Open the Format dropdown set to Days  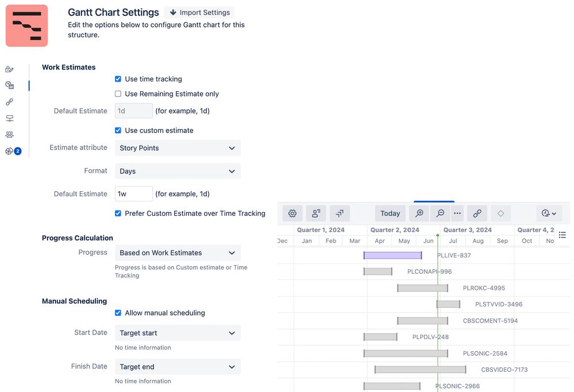(x=177, y=170)
